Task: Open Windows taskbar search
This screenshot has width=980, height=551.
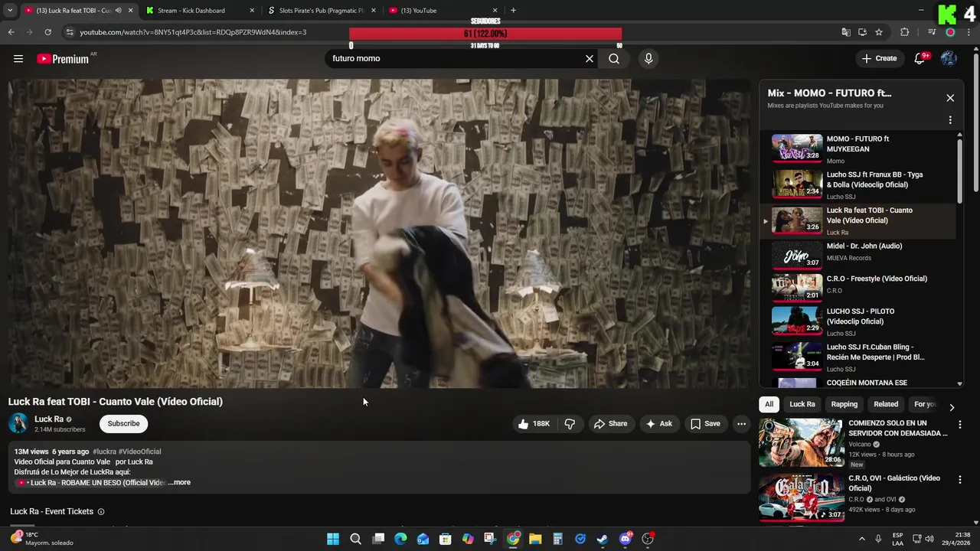Action: pos(355,539)
